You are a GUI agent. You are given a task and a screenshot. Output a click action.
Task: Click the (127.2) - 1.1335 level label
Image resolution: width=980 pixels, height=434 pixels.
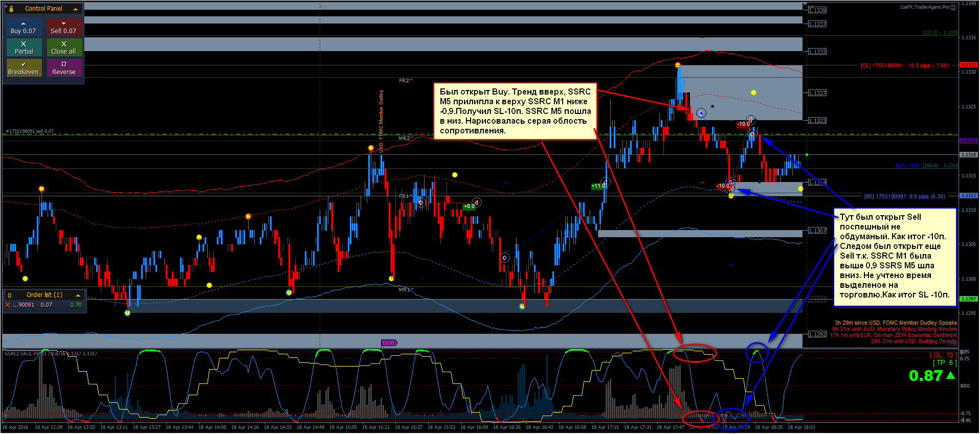point(940,33)
